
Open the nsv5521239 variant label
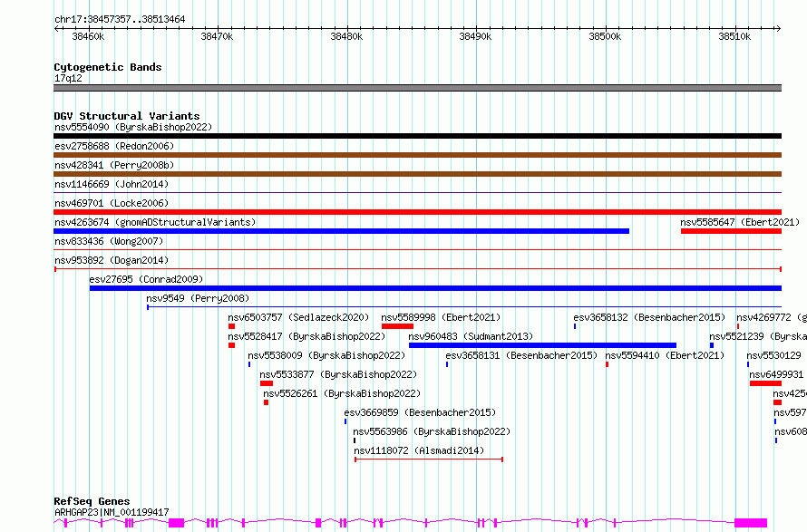[758, 336]
